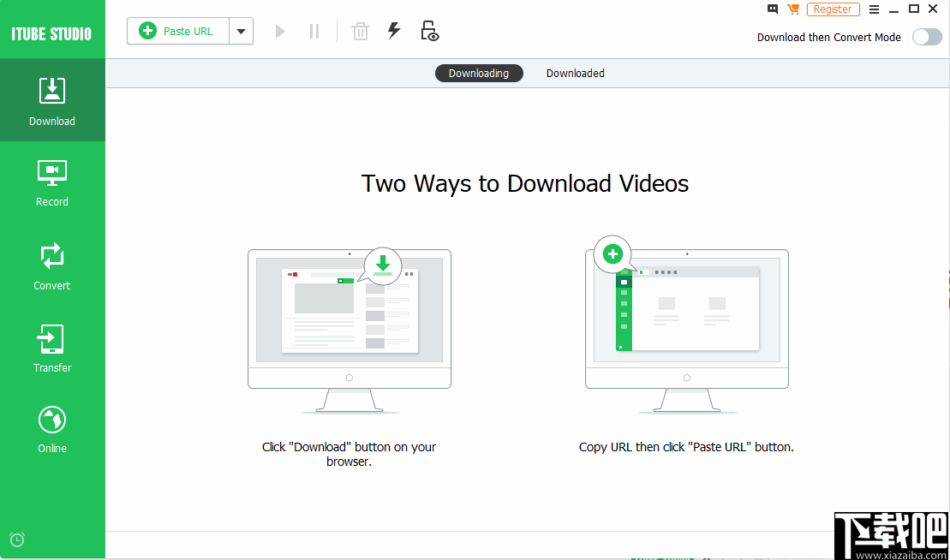Open the shopping cart store icon

[793, 9]
